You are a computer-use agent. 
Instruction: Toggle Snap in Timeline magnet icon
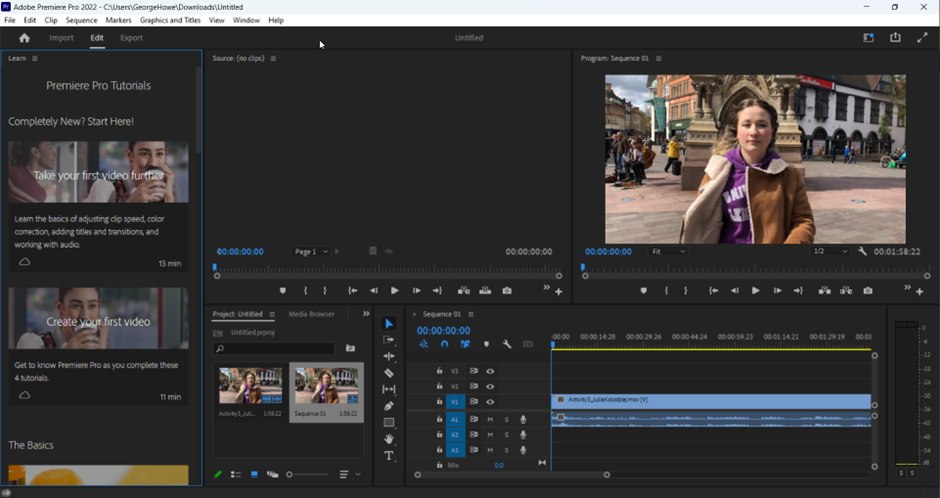tap(444, 344)
